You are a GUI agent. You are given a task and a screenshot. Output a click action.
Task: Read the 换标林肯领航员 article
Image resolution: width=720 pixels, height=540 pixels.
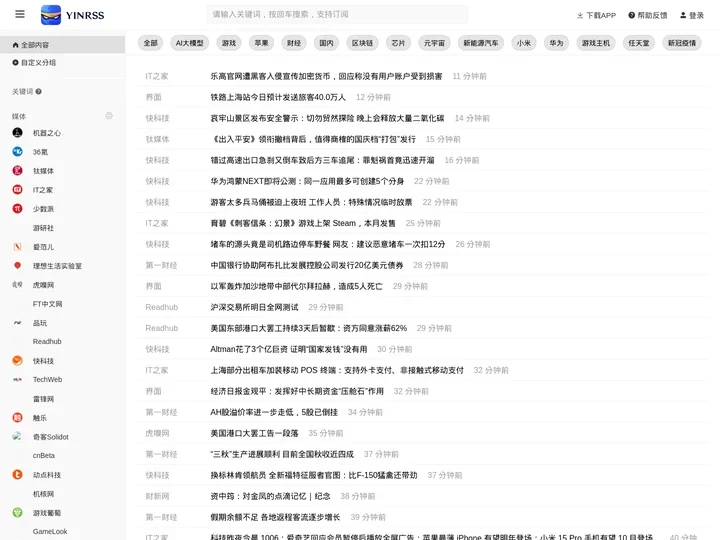click(x=314, y=475)
